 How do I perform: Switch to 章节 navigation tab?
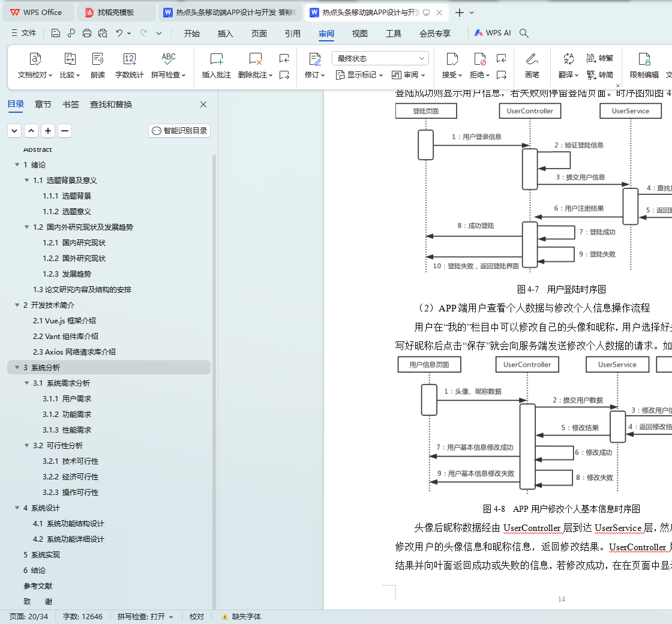coord(43,104)
